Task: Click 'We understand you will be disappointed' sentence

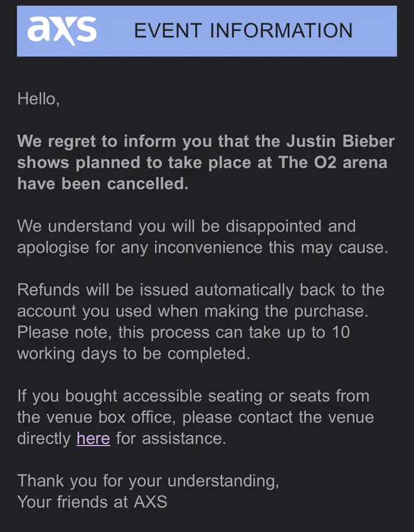Action: pyautogui.click(x=186, y=226)
